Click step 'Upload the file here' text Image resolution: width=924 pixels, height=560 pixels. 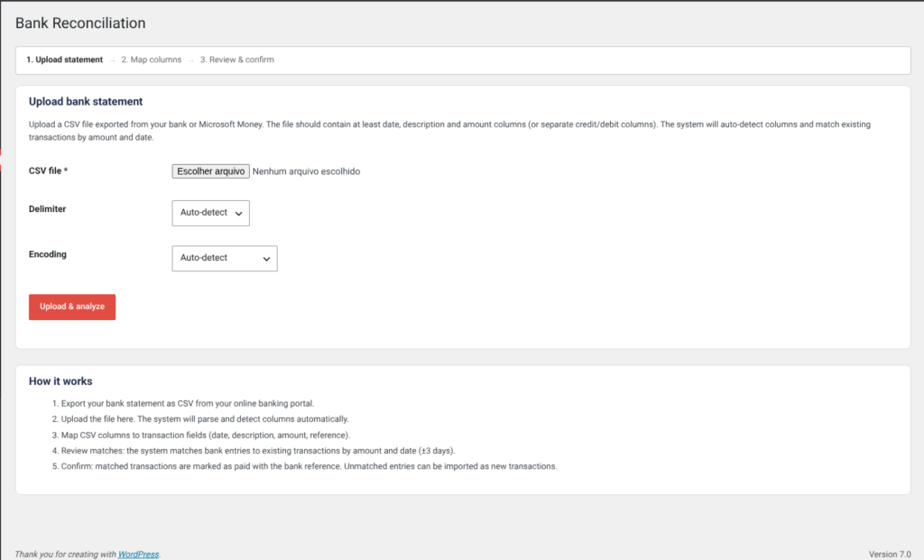click(x=205, y=419)
